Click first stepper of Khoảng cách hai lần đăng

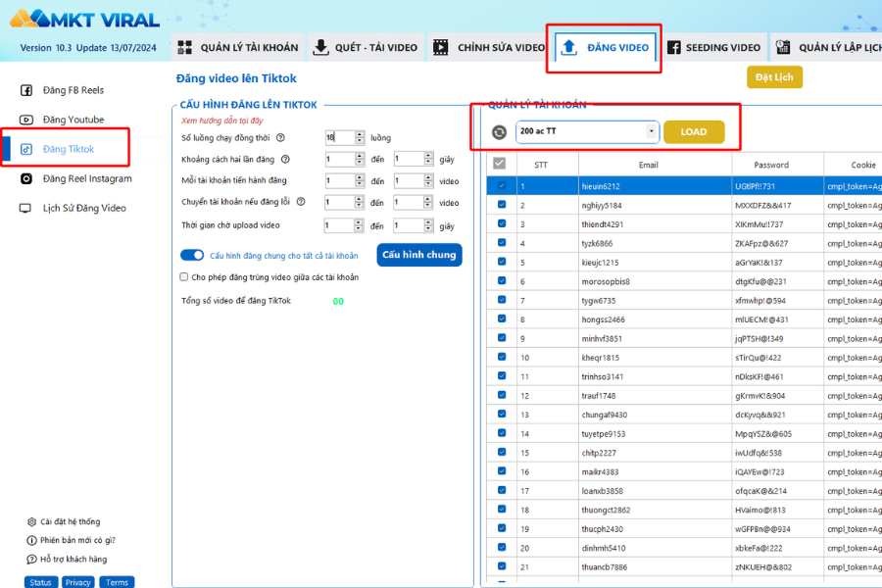tap(360, 159)
